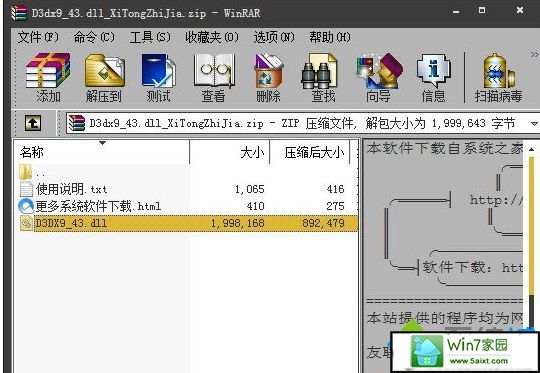Click the 使用说明.txt file icon
Screen dimensions: 540x373
click(26, 189)
